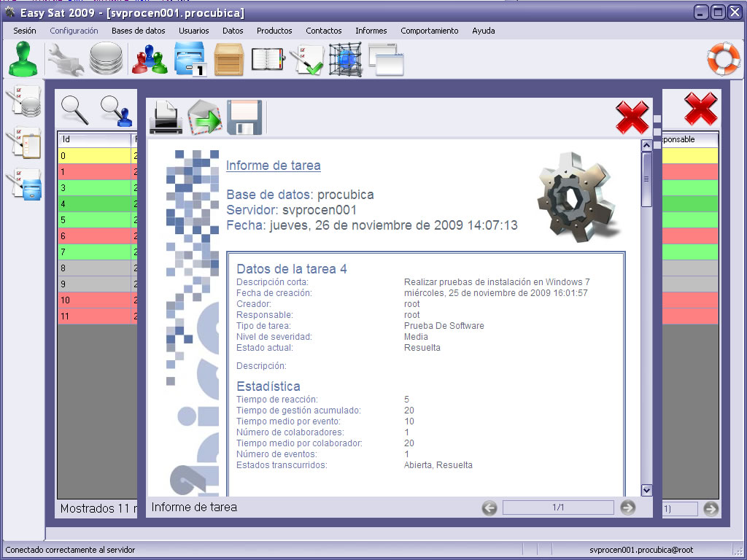Open the Sesión menu
747x560 pixels.
[x=25, y=31]
